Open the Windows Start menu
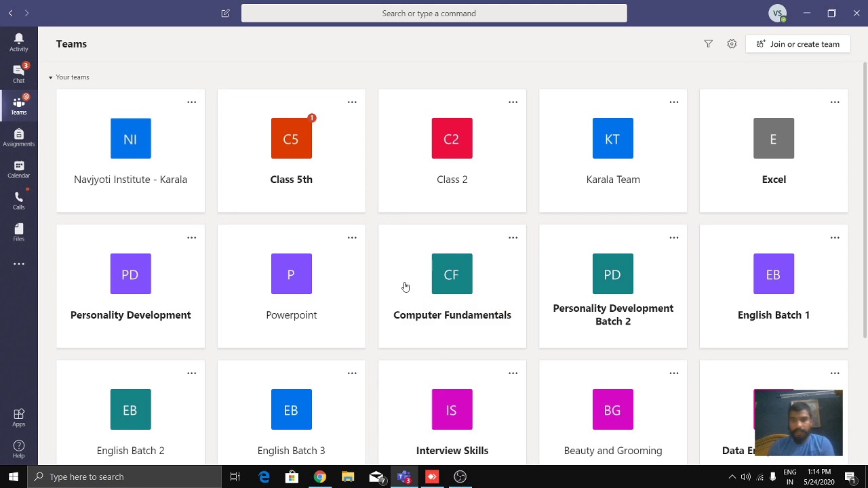The image size is (868, 488). [x=14, y=476]
